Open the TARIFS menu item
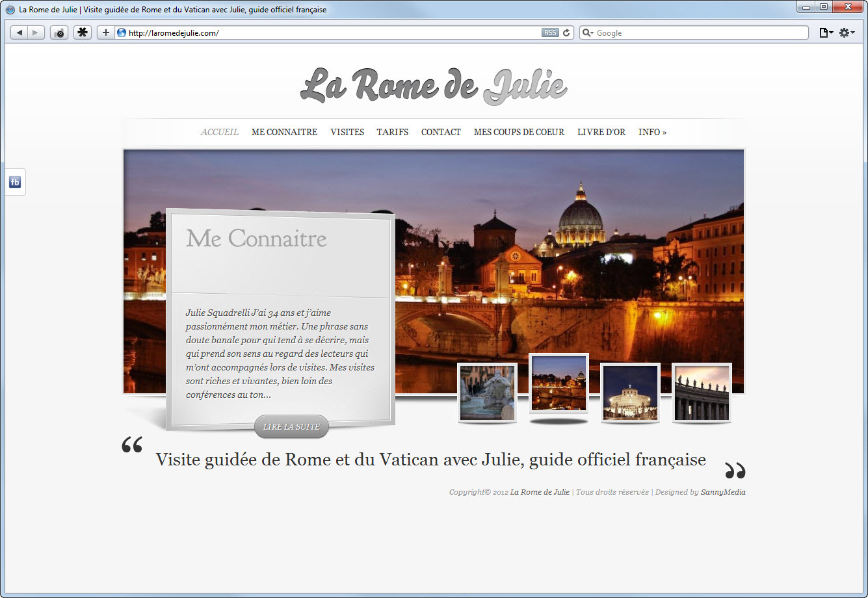868x598 pixels. pos(393,132)
